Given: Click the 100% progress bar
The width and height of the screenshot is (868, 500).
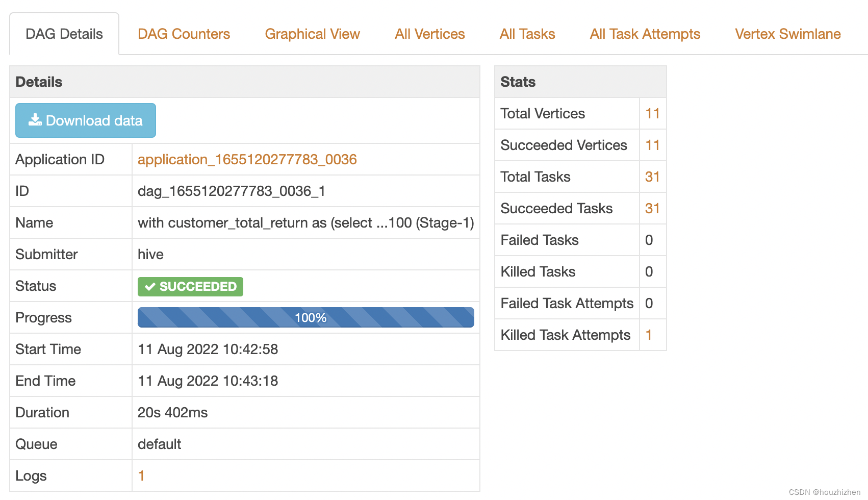Looking at the screenshot, I should pyautogui.click(x=305, y=317).
